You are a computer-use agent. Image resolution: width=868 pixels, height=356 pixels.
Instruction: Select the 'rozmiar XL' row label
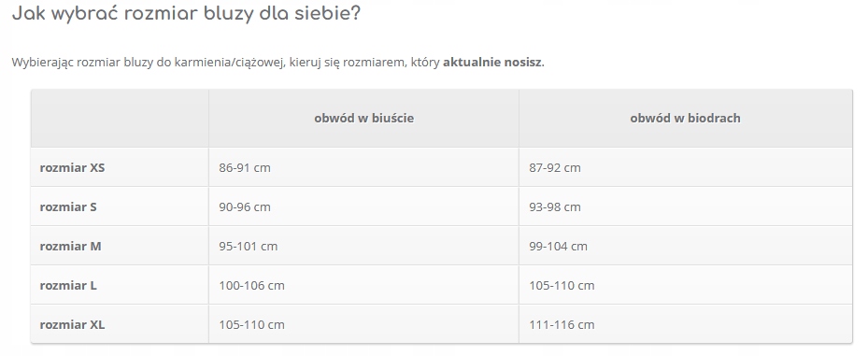(x=72, y=324)
